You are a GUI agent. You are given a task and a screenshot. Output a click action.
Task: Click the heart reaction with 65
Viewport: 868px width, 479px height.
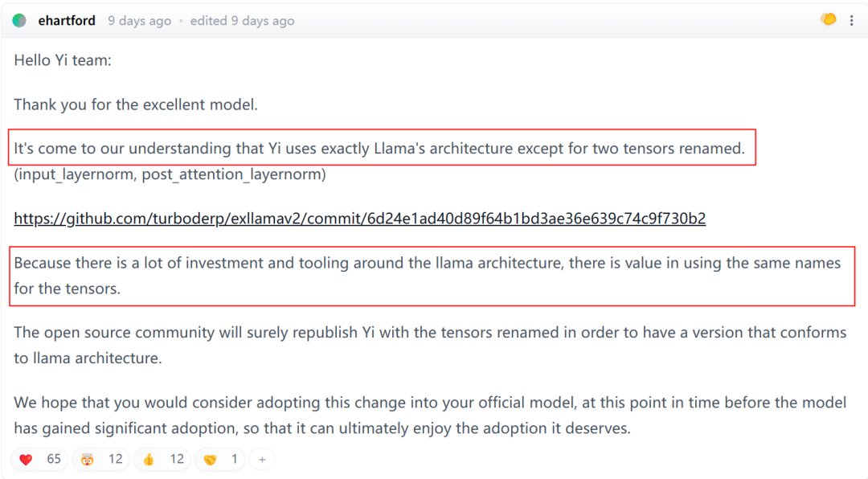[x=40, y=459]
